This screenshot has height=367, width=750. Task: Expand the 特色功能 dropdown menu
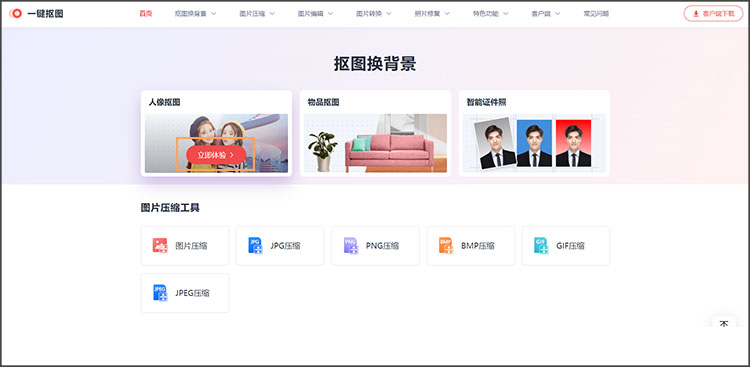pyautogui.click(x=490, y=13)
